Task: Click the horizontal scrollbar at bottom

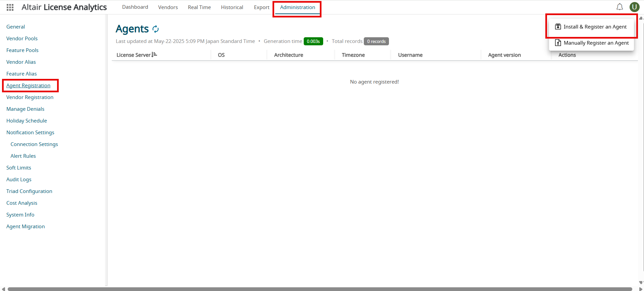Action: 320,289
